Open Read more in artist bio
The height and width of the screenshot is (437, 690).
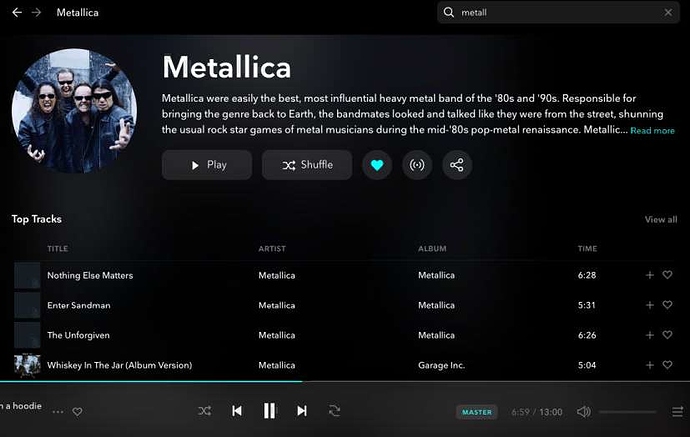652,131
